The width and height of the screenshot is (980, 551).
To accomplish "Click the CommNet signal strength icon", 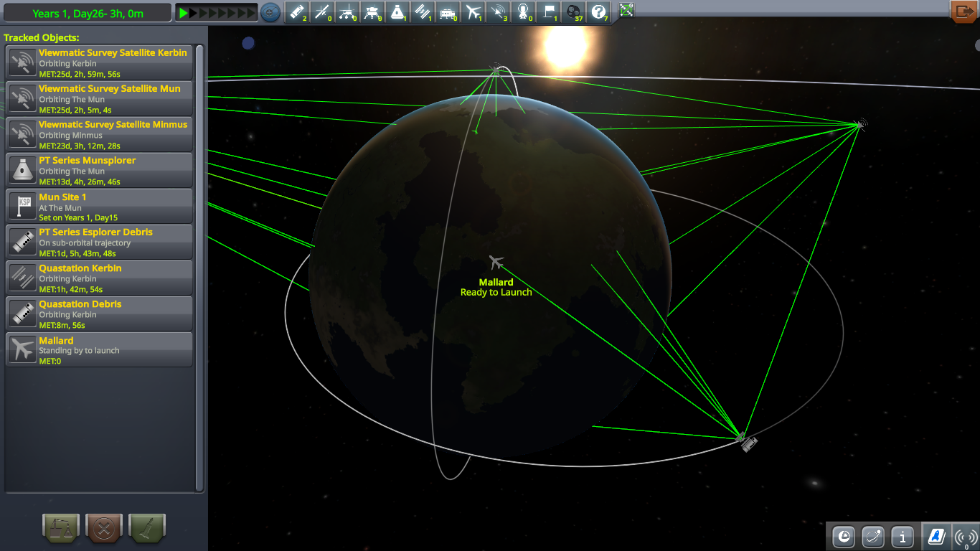I will coord(964,536).
